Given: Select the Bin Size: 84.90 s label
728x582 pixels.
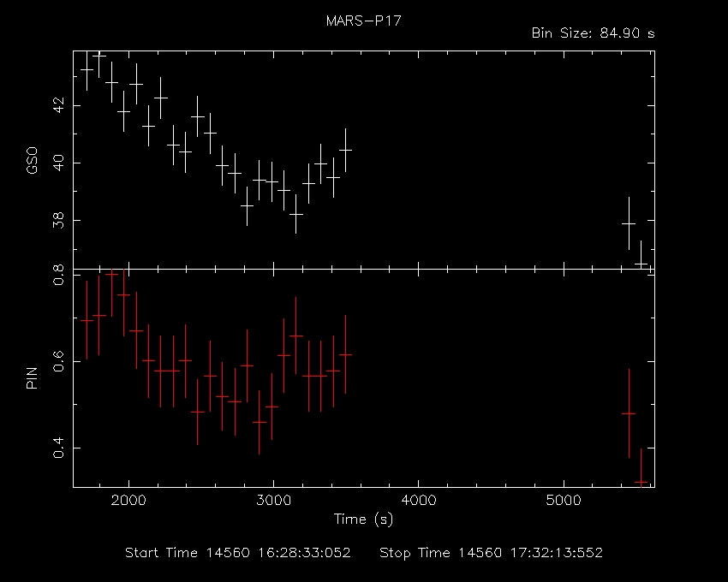Looking at the screenshot, I should pos(593,33).
